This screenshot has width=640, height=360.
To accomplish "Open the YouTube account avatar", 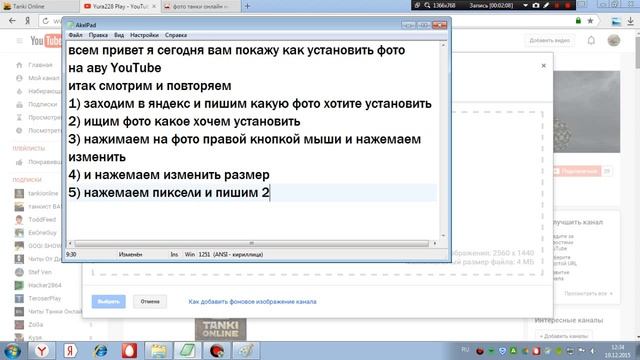I will tap(613, 40).
